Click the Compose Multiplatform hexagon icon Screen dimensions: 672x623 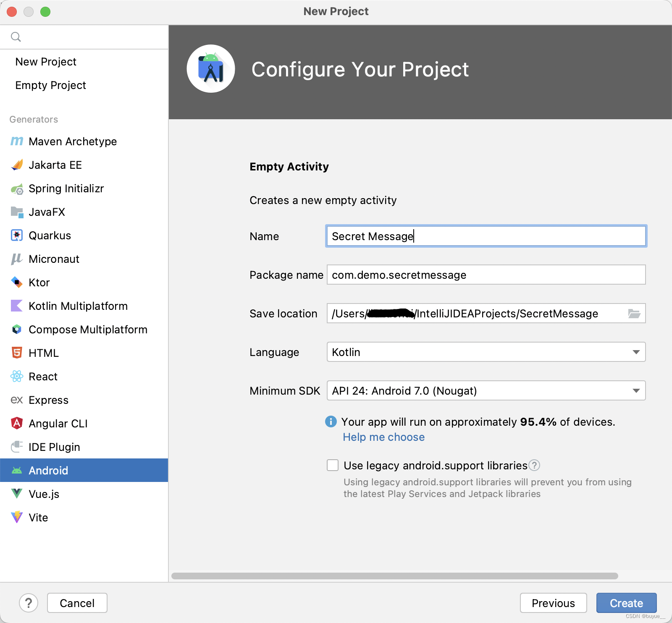tap(17, 330)
